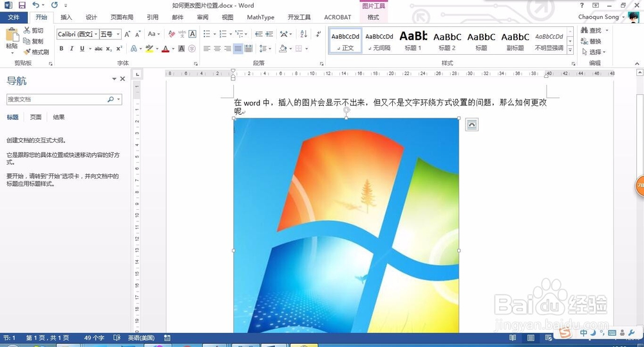Open navigation pane options arrow

click(114, 79)
